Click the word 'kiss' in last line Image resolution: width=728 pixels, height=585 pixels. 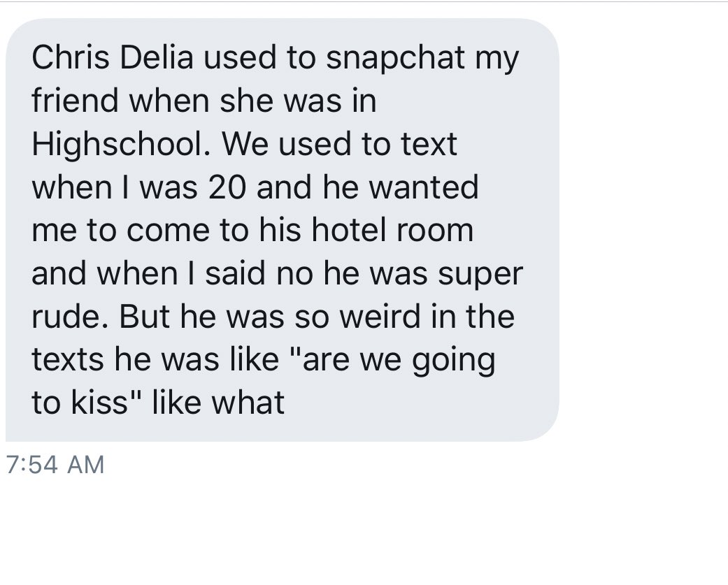[x=99, y=403]
